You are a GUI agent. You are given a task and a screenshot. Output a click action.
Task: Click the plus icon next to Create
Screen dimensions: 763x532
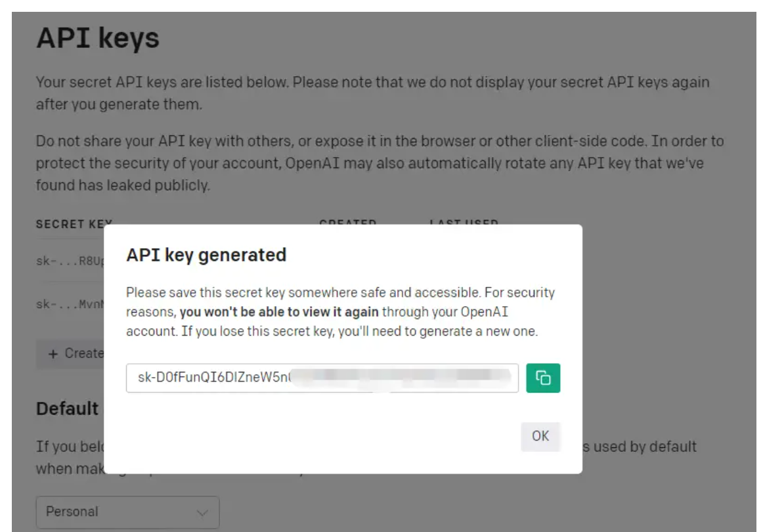(x=53, y=355)
